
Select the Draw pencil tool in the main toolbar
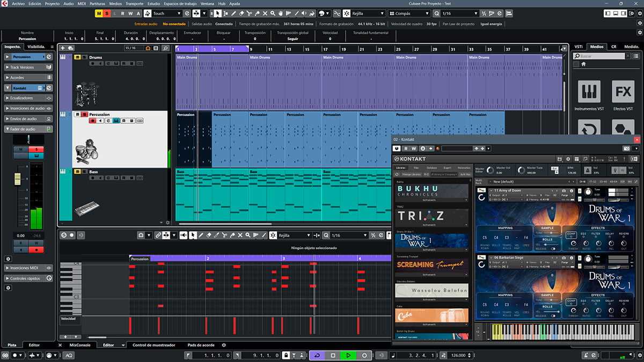coord(233,13)
